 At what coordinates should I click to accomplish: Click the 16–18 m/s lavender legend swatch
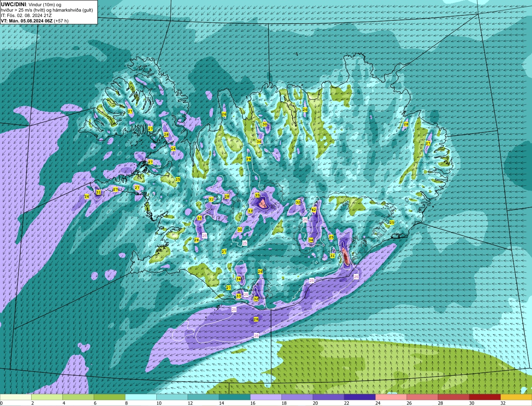(266, 397)
